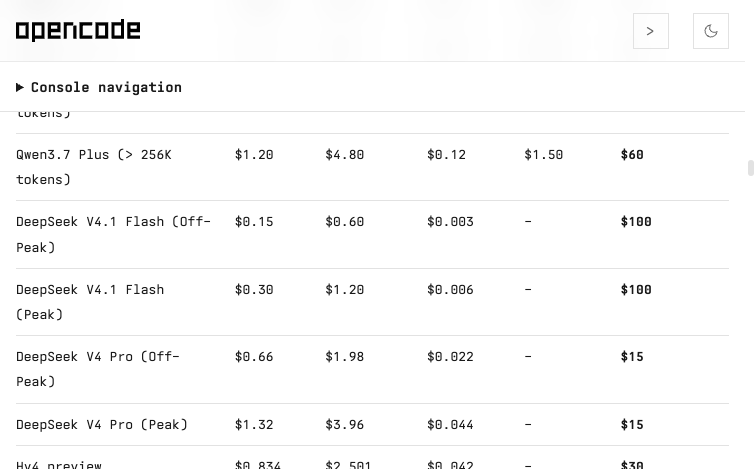Select the $0.60 price for Flash Off-Peak
Image resolution: width=756 pixels, height=469 pixels.
[345, 222]
